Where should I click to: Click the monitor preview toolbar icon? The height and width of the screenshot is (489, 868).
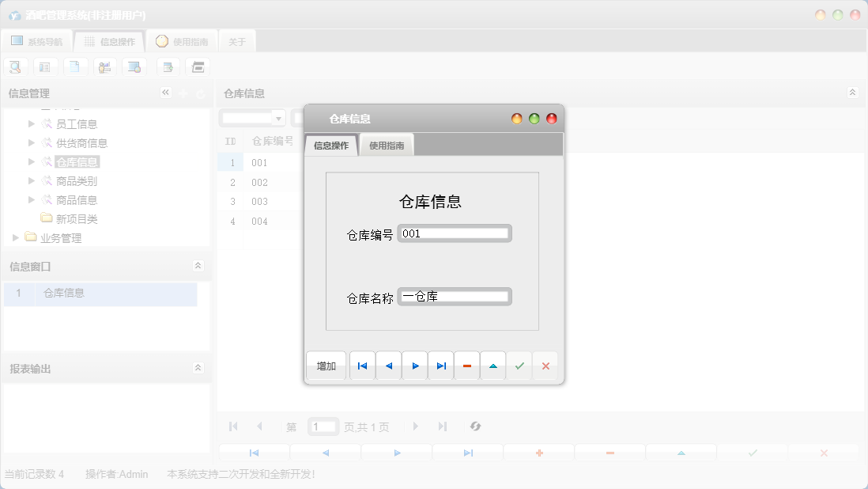pos(134,66)
